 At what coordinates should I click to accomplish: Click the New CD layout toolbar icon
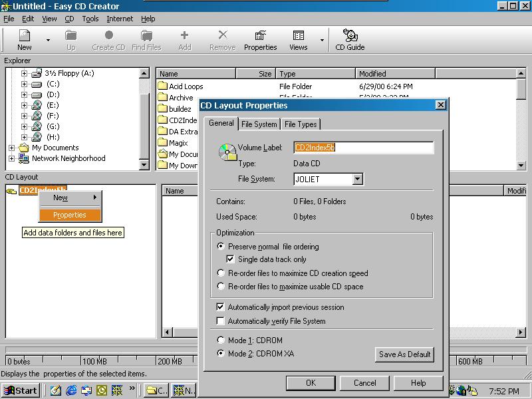25,35
